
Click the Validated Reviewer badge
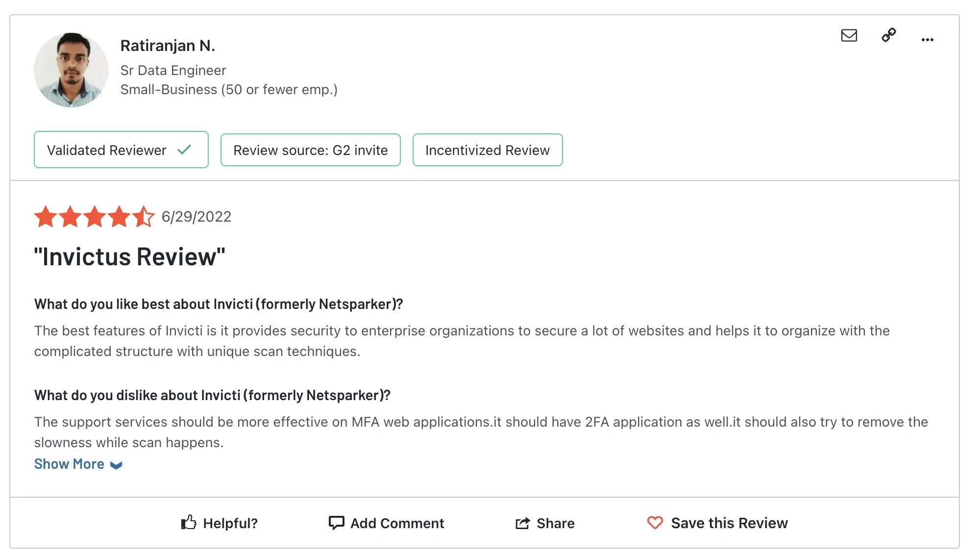(121, 150)
